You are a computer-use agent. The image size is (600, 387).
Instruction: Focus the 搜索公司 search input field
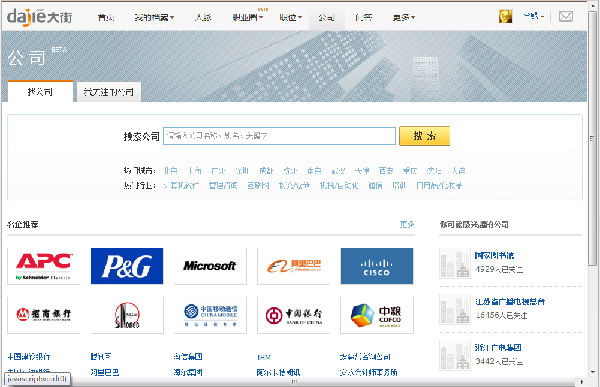(279, 136)
